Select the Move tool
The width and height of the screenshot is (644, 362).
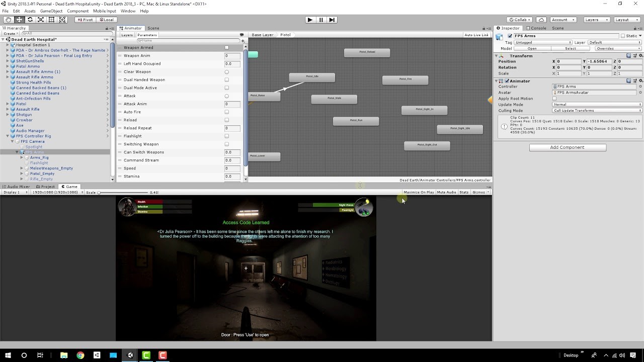point(19,20)
